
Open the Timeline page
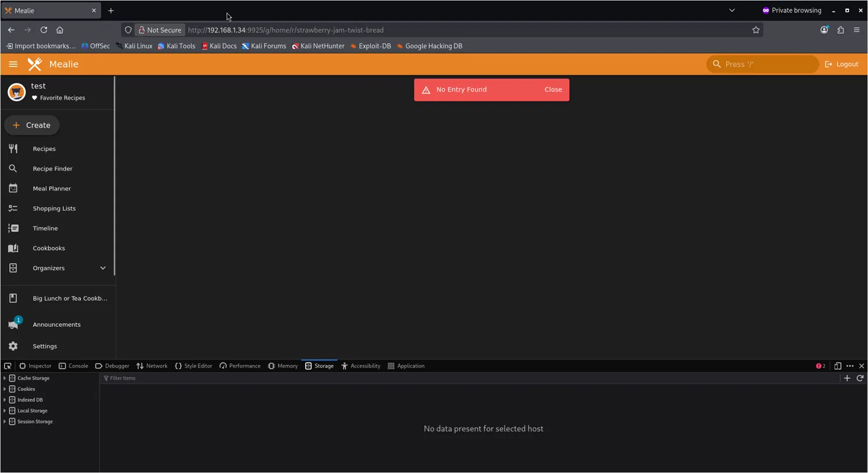pos(58,228)
